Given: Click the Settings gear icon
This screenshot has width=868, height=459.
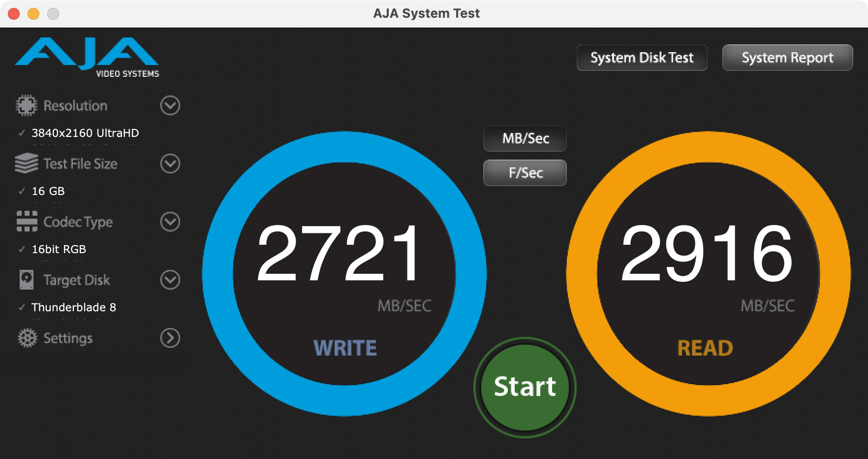Looking at the screenshot, I should [27, 338].
